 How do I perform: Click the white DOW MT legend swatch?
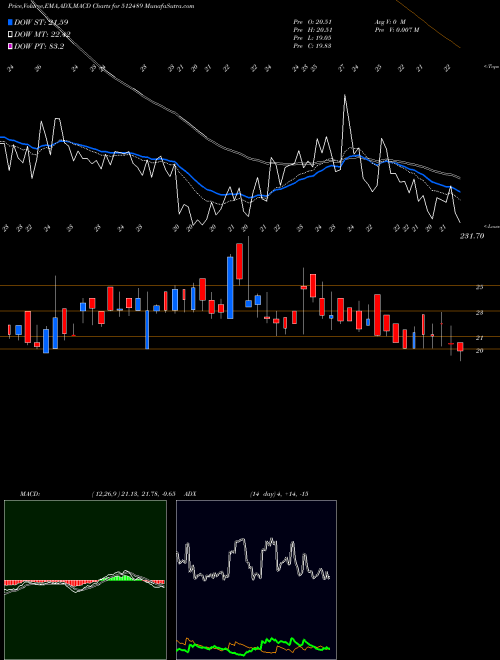click(10, 35)
